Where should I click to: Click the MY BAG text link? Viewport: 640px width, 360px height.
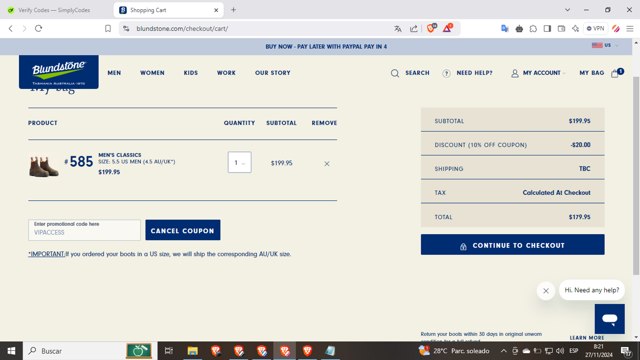591,73
